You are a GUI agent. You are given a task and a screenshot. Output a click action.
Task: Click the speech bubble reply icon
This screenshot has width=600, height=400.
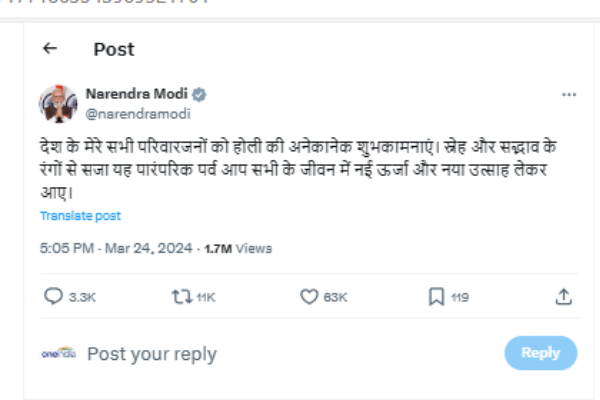pos(54,296)
